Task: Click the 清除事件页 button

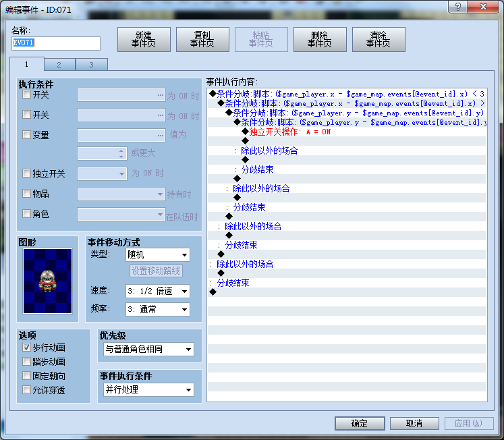Action: pos(379,40)
